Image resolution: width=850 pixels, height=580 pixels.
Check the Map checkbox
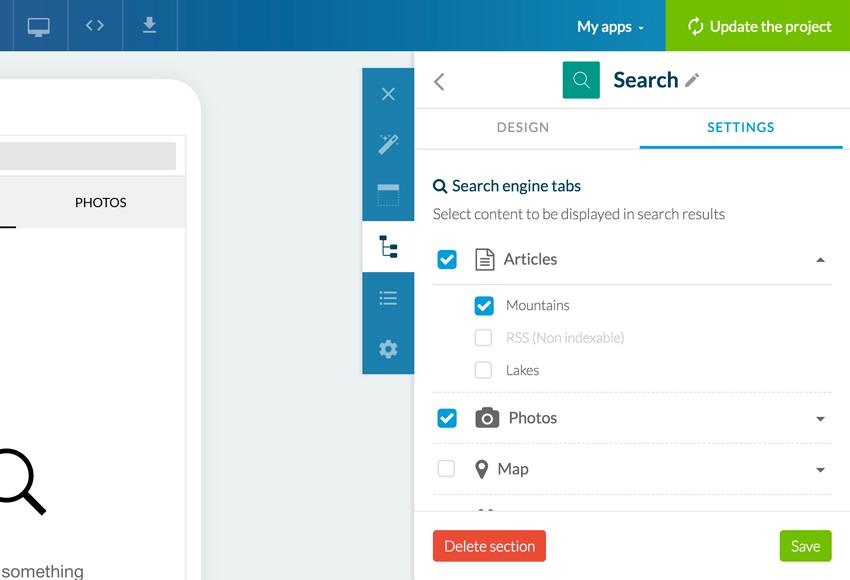click(x=447, y=469)
